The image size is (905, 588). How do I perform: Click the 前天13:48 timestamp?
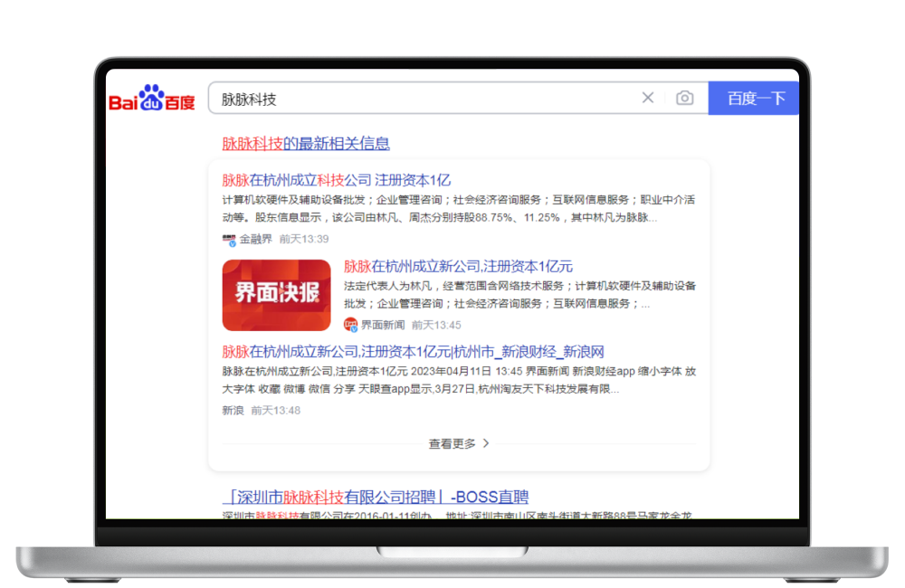click(x=275, y=410)
